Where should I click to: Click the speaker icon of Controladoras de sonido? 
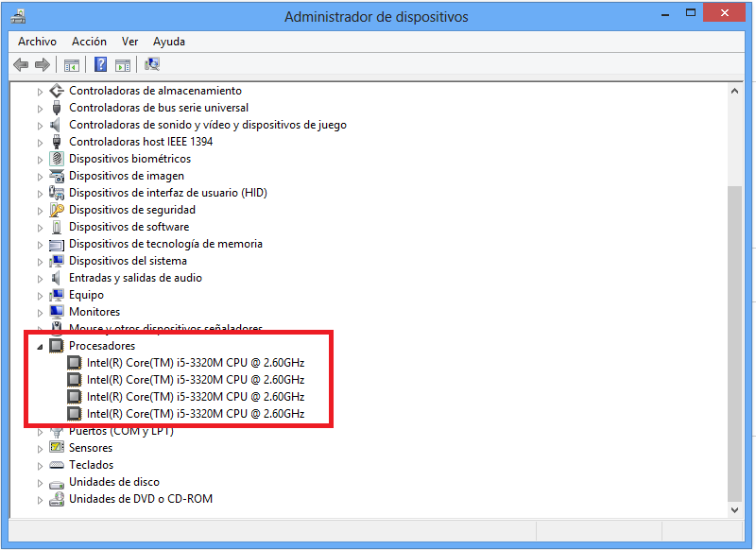pyautogui.click(x=56, y=125)
